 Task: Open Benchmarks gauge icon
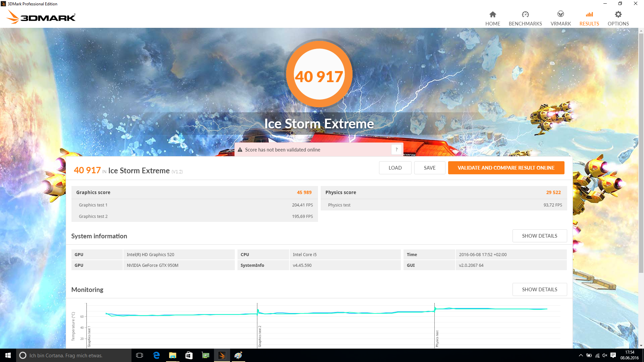coord(525,14)
